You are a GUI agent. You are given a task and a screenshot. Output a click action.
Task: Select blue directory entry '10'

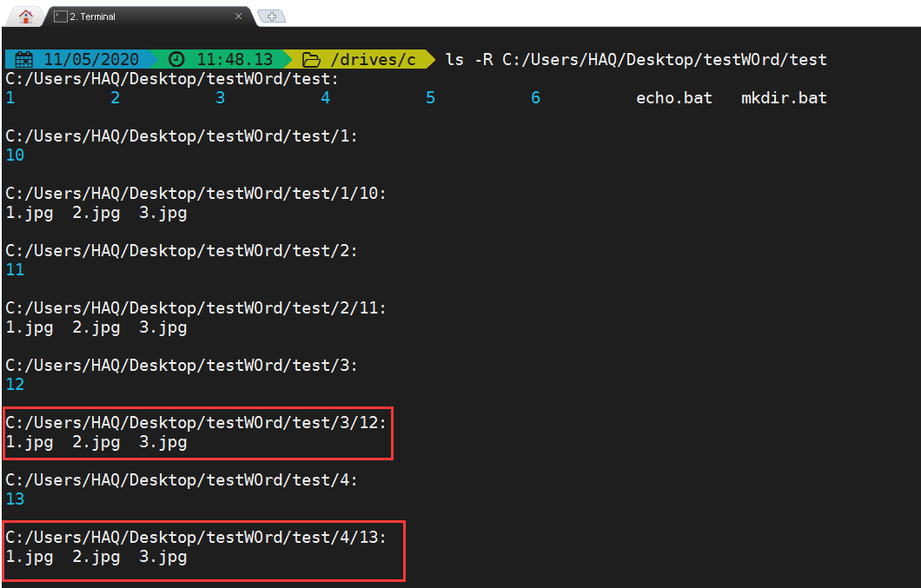point(15,155)
